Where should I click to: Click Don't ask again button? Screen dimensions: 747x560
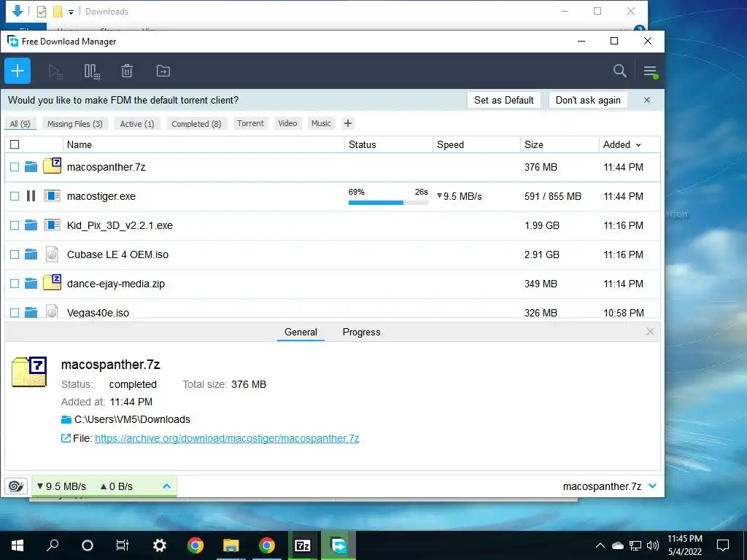tap(588, 100)
